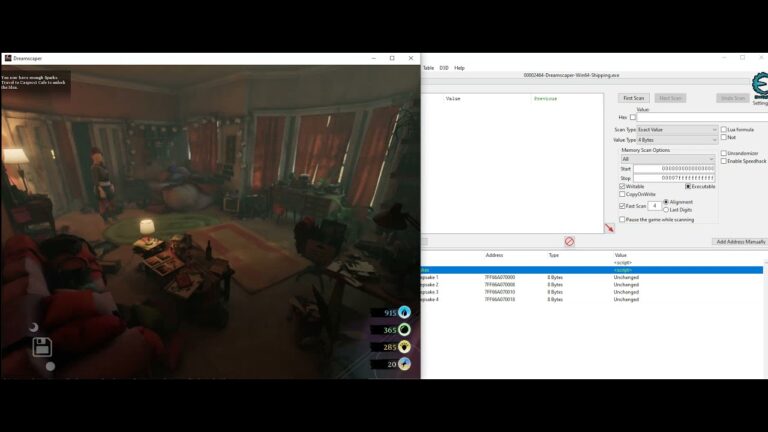768x432 pixels.
Task: Enable the Lua formula checkbox
Action: pos(723,130)
